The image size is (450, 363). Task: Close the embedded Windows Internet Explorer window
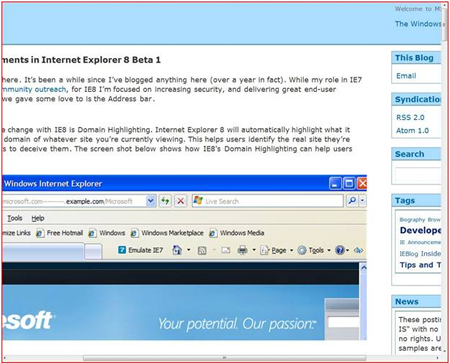pyautogui.click(x=362, y=184)
